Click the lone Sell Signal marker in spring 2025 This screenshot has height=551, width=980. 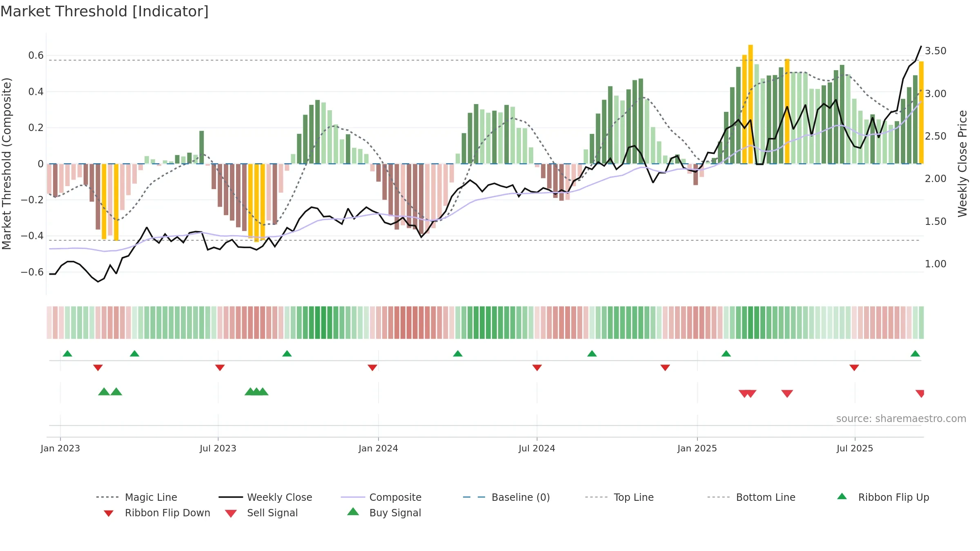[787, 393]
